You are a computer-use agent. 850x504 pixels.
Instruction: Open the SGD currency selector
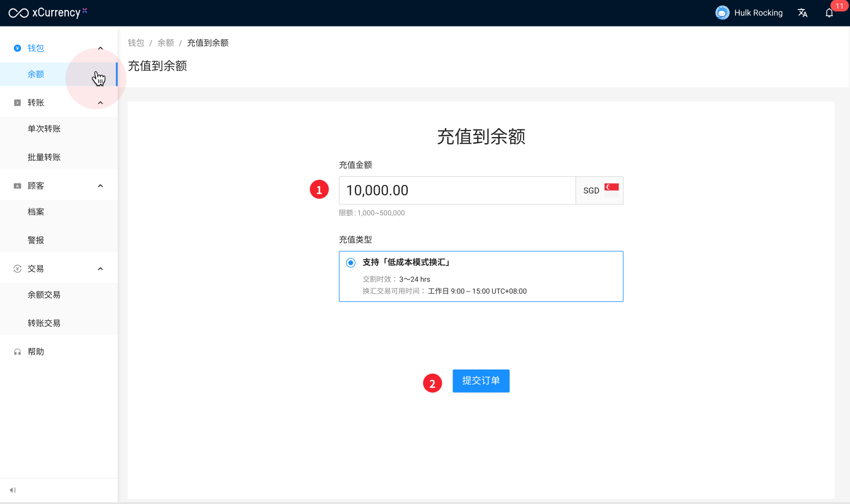600,191
